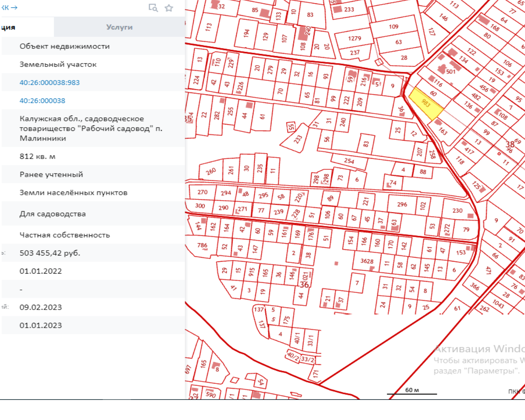Open cadastral number link 40:26:000038:983
Image resolution: width=525 pixels, height=420 pixels.
pos(50,82)
